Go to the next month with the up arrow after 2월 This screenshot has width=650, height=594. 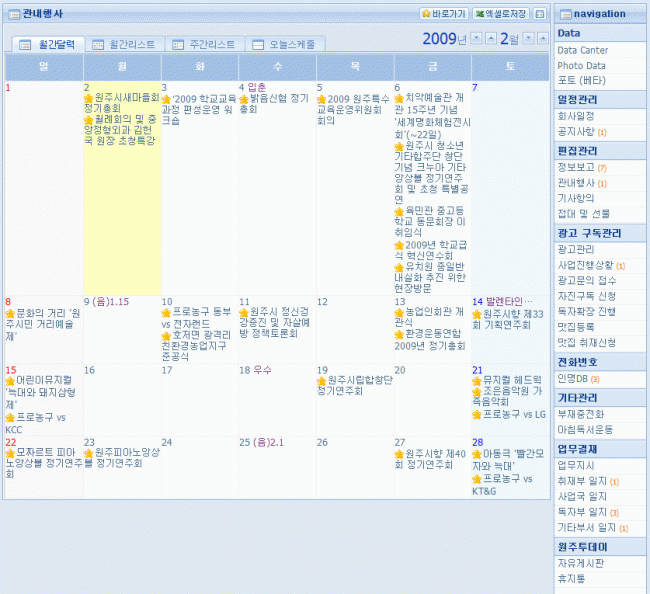tap(543, 39)
